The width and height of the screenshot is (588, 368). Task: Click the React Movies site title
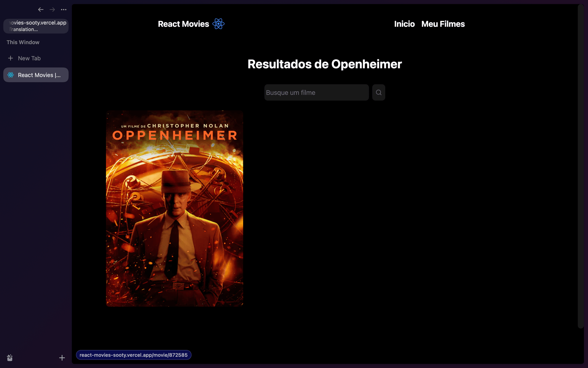(183, 24)
